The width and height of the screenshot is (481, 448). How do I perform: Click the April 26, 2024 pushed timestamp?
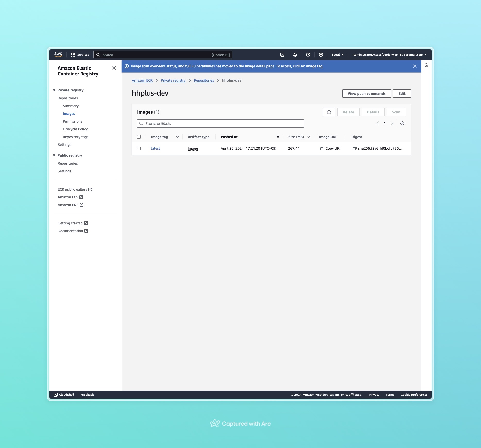248,148
